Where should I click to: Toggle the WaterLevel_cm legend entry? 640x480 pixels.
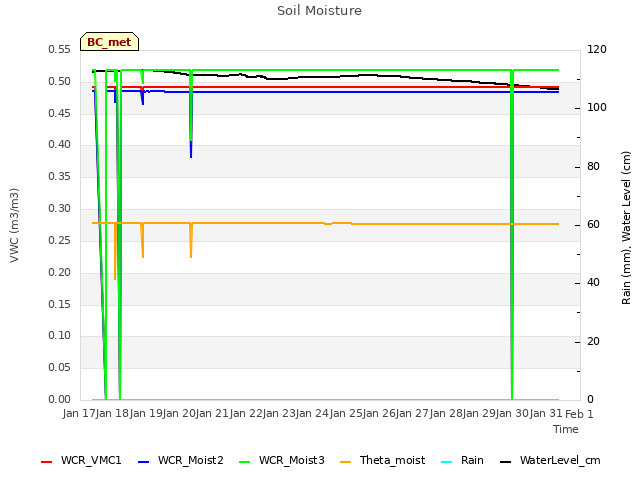(x=550, y=460)
